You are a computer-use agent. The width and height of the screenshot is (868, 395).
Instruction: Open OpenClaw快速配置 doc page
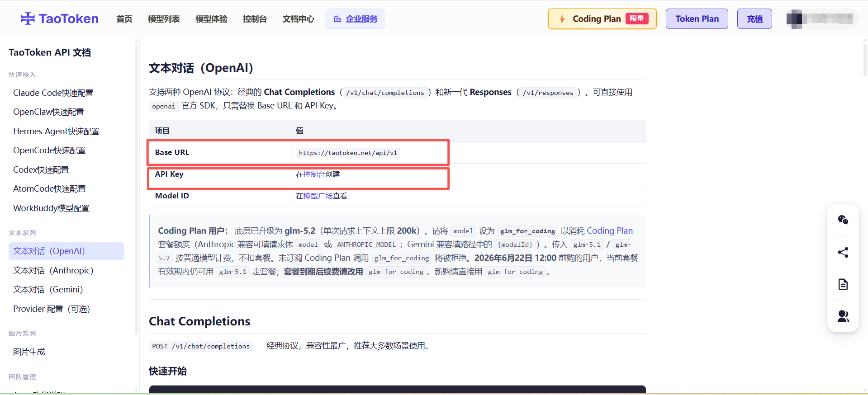coord(48,112)
